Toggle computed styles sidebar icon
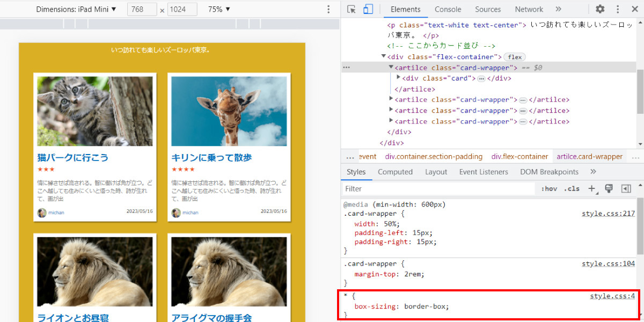This screenshot has width=644, height=322. point(626,189)
